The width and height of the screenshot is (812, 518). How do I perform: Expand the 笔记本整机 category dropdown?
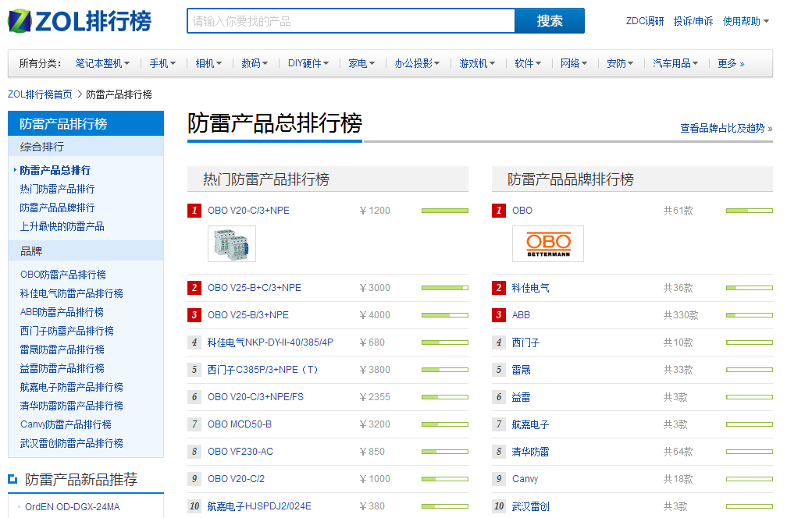pos(102,64)
